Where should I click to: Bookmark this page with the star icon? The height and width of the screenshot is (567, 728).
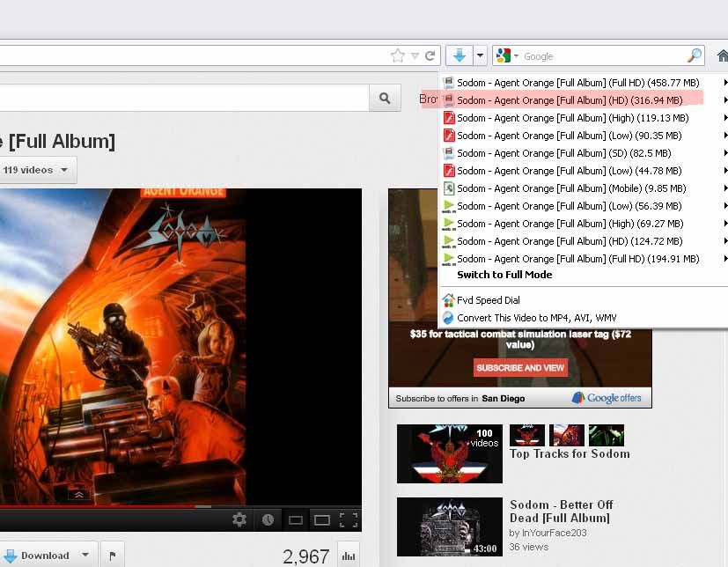click(x=398, y=56)
